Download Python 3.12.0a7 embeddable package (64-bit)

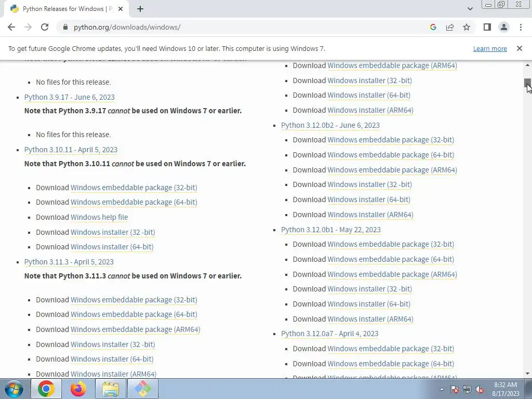[391, 363]
